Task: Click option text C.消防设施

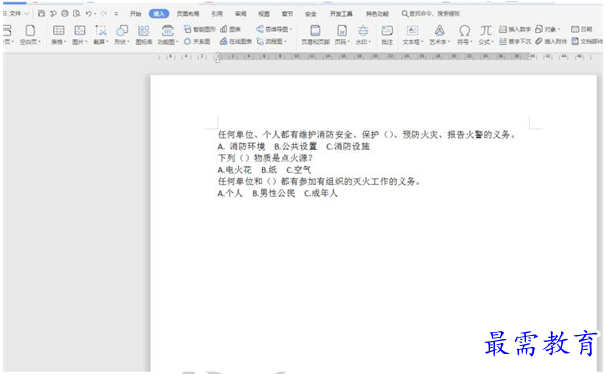Action: pos(348,147)
